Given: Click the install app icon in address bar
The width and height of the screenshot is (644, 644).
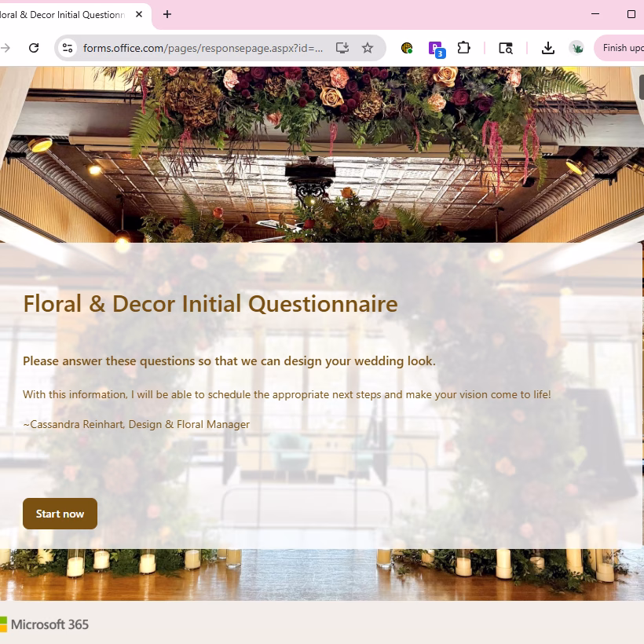Looking at the screenshot, I should [342, 48].
